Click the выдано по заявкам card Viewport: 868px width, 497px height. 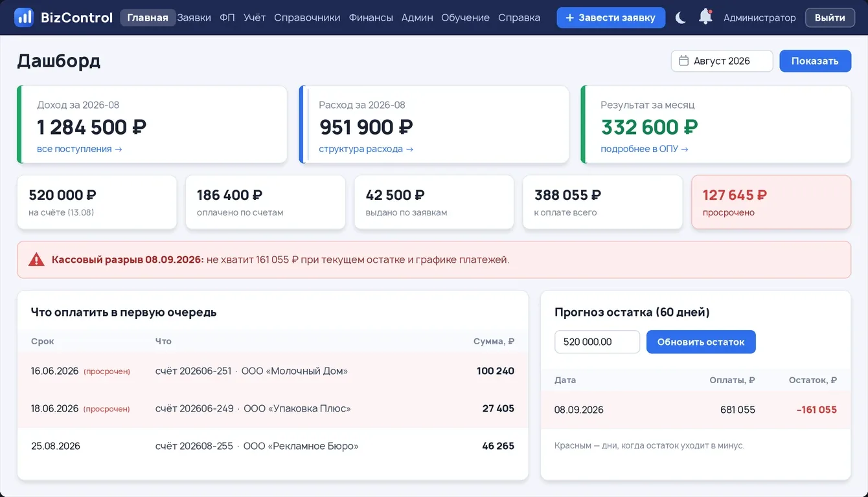click(434, 202)
